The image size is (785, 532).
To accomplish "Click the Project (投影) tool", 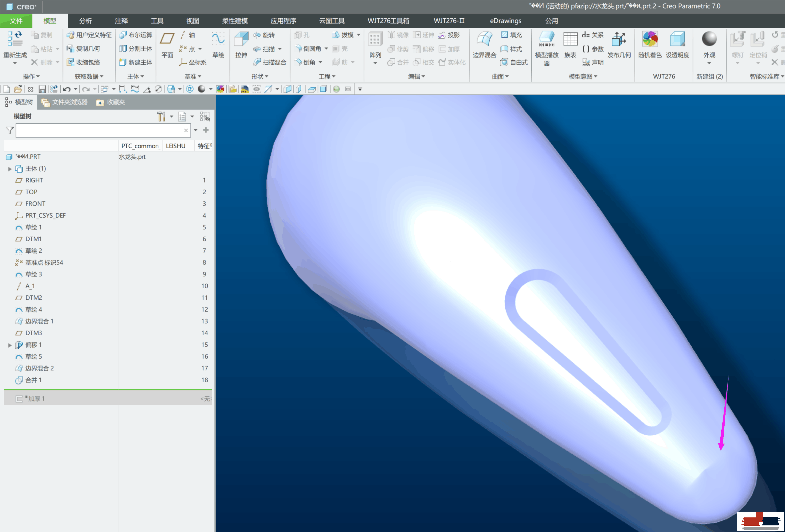I will (449, 35).
